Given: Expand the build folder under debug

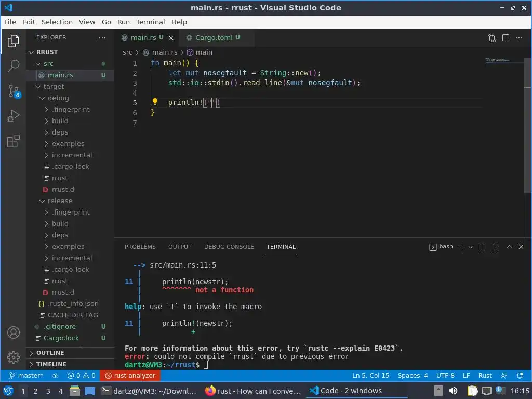Looking at the screenshot, I should [x=60, y=121].
